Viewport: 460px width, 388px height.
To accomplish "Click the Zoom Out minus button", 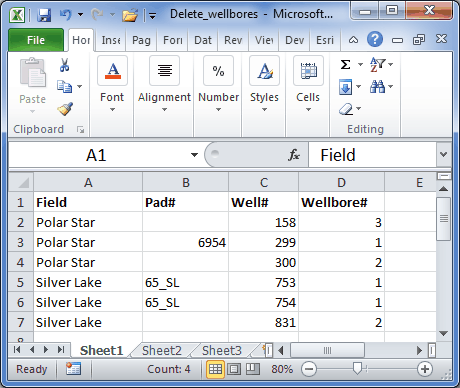I will 309,369.
